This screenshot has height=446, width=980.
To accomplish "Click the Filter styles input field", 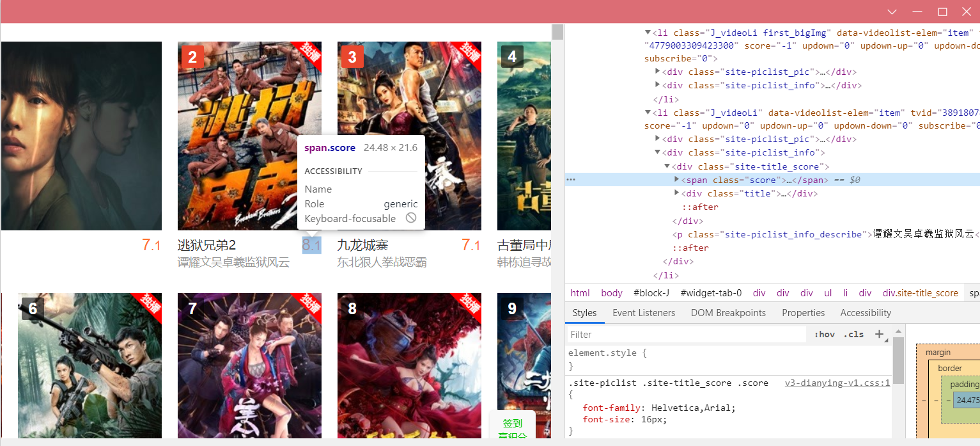I will pos(687,334).
